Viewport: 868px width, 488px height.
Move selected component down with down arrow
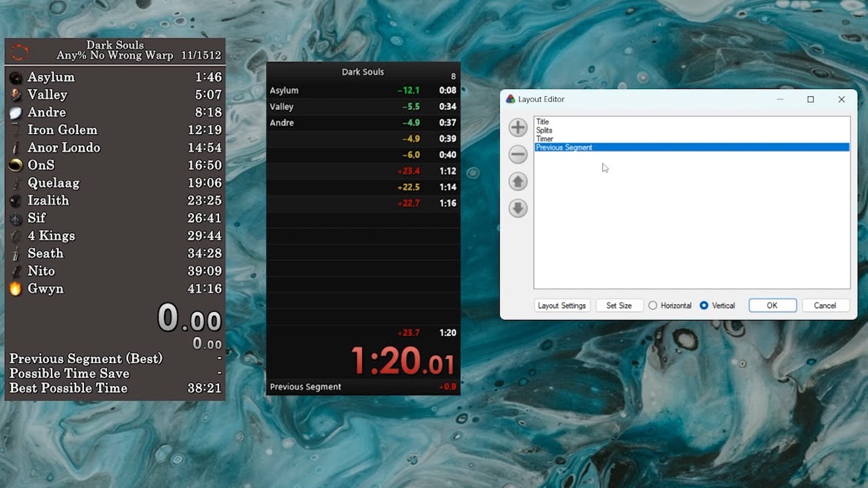[x=517, y=209]
